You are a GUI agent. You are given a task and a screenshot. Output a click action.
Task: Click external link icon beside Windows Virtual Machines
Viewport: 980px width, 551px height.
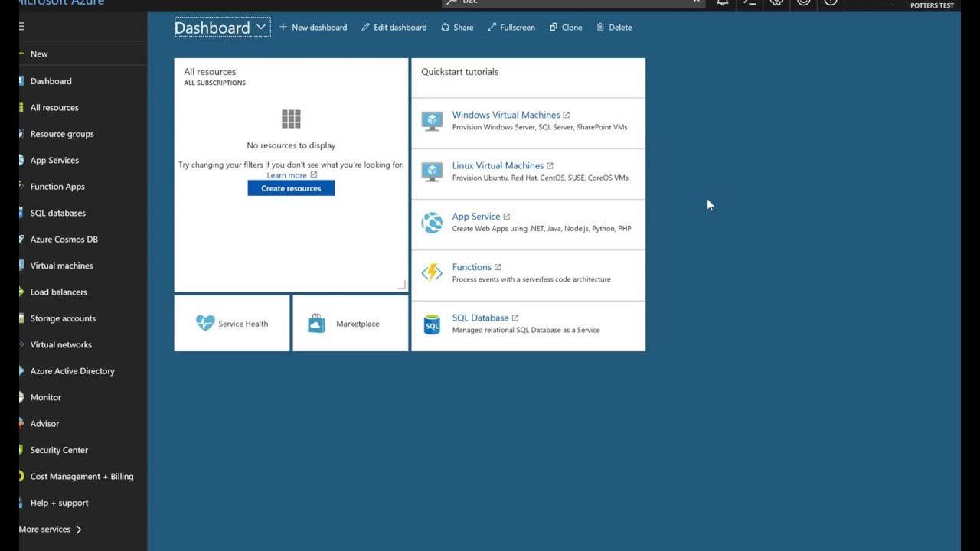pyautogui.click(x=567, y=115)
